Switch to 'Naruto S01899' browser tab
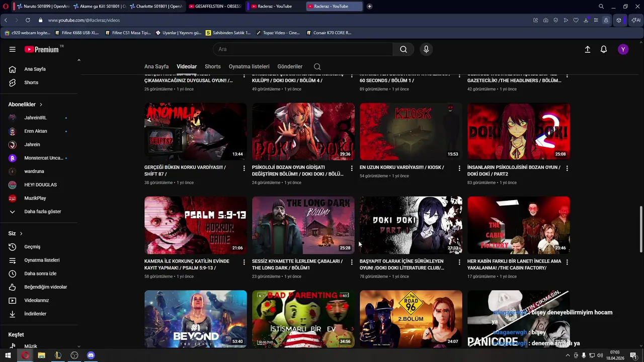 click(x=43, y=7)
